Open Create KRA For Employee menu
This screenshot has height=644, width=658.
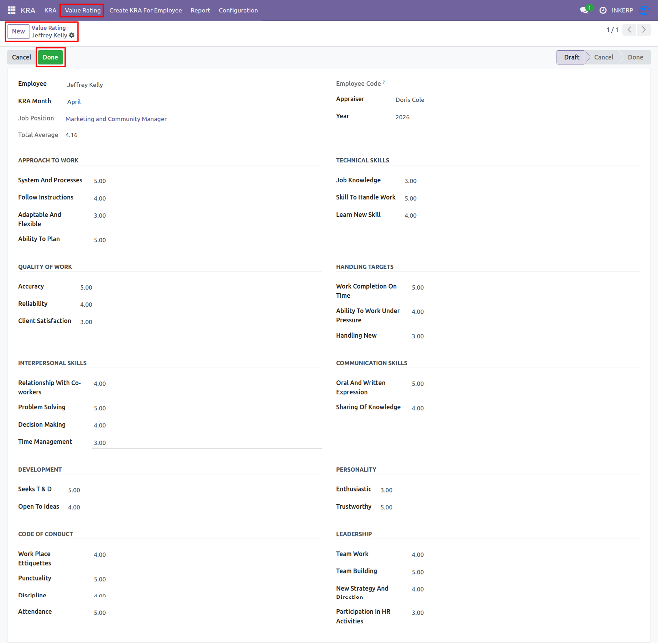[146, 10]
